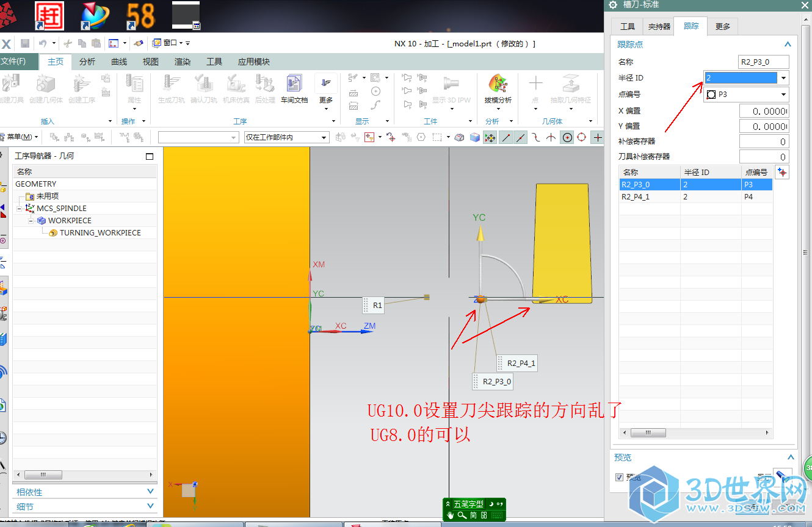Toggle snap point-on-curve selection filter
The height and width of the screenshot is (527, 812).
coord(520,137)
